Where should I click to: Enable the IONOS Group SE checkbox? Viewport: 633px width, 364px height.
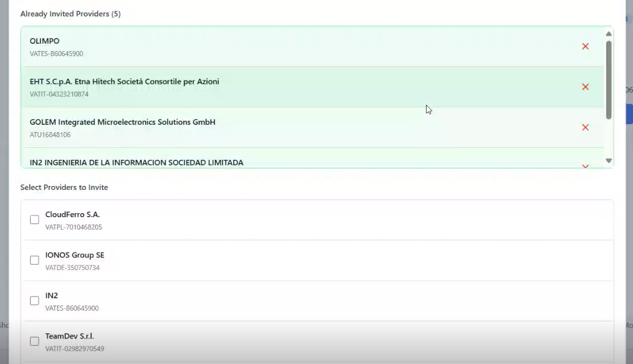coord(35,260)
